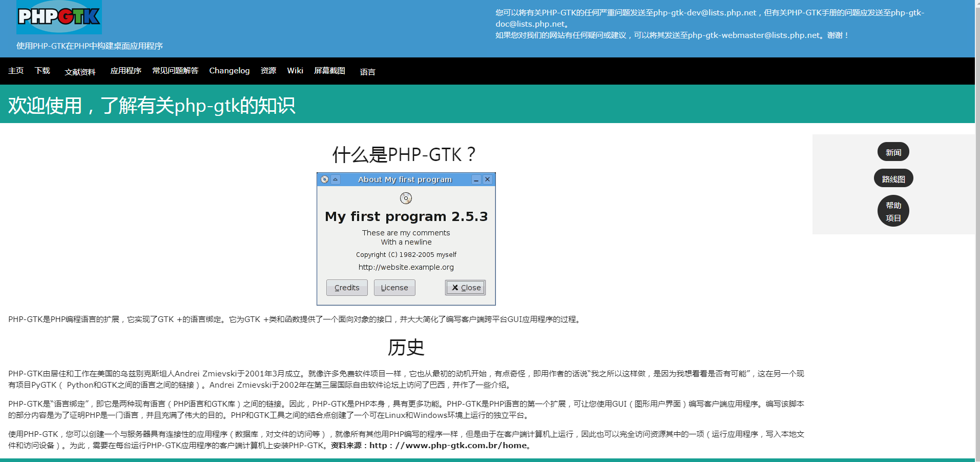The width and height of the screenshot is (980, 462).
Task: Click the Close button in screenshot
Action: coord(466,288)
